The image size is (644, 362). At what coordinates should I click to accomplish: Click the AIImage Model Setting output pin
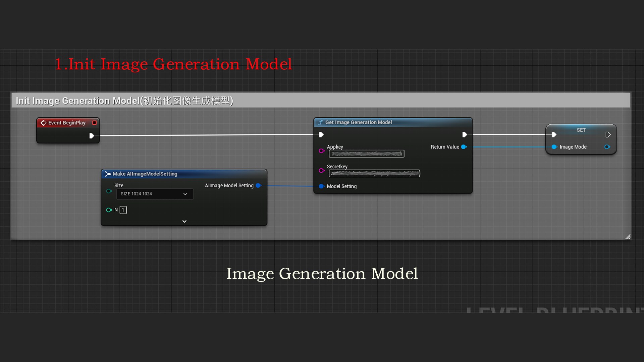click(259, 186)
